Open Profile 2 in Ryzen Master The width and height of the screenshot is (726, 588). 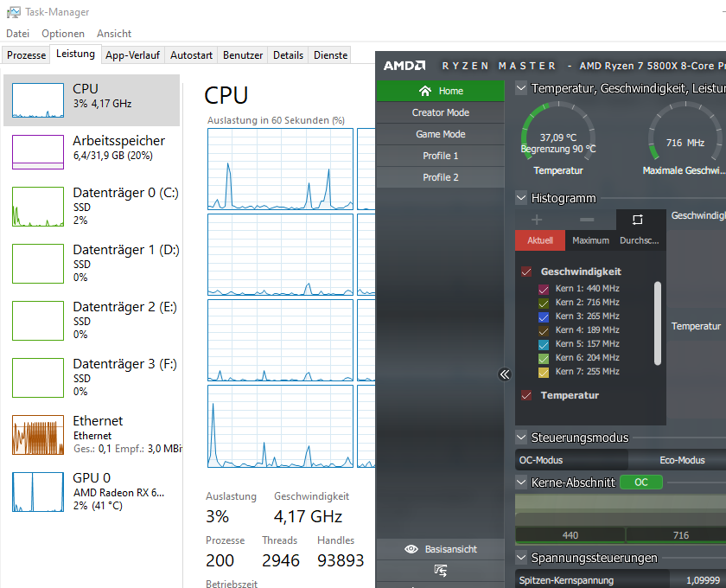(440, 177)
